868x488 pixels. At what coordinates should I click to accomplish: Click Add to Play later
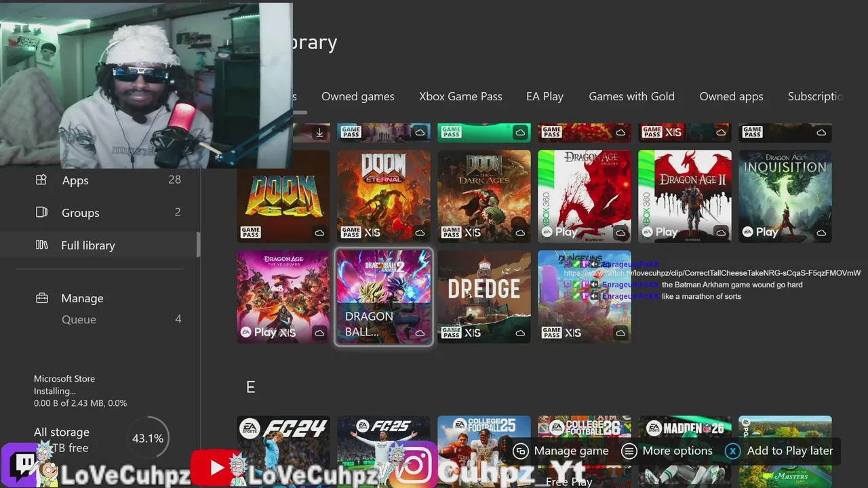coord(779,451)
